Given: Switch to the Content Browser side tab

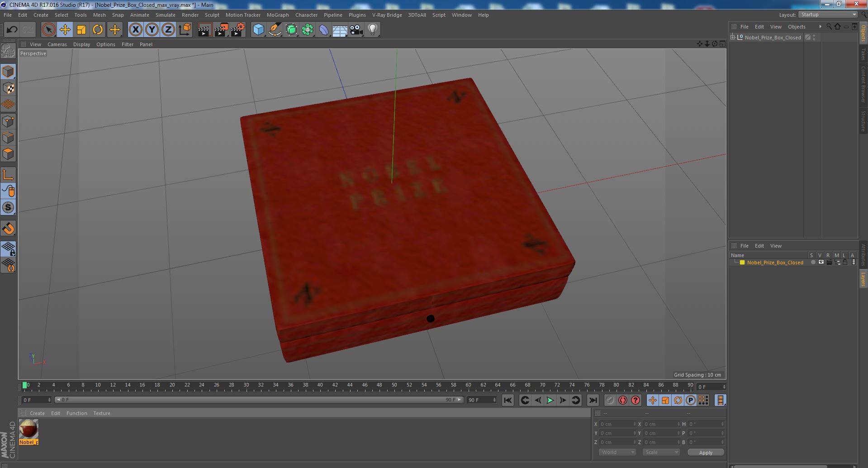Looking at the screenshot, I should pyautogui.click(x=863, y=84).
